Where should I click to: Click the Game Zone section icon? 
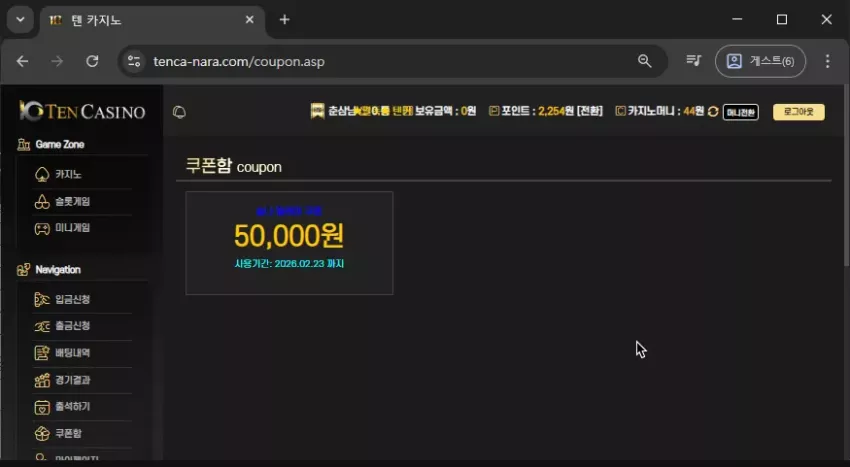point(23,144)
